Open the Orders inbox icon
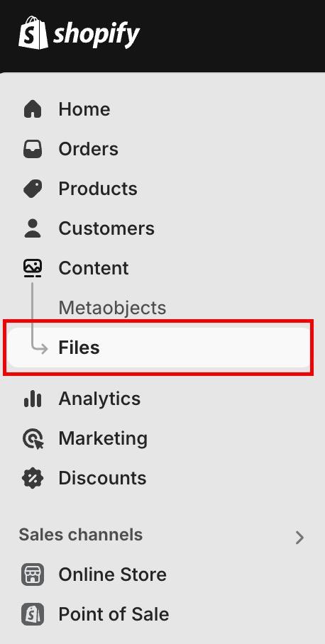325x644 pixels. 33,149
